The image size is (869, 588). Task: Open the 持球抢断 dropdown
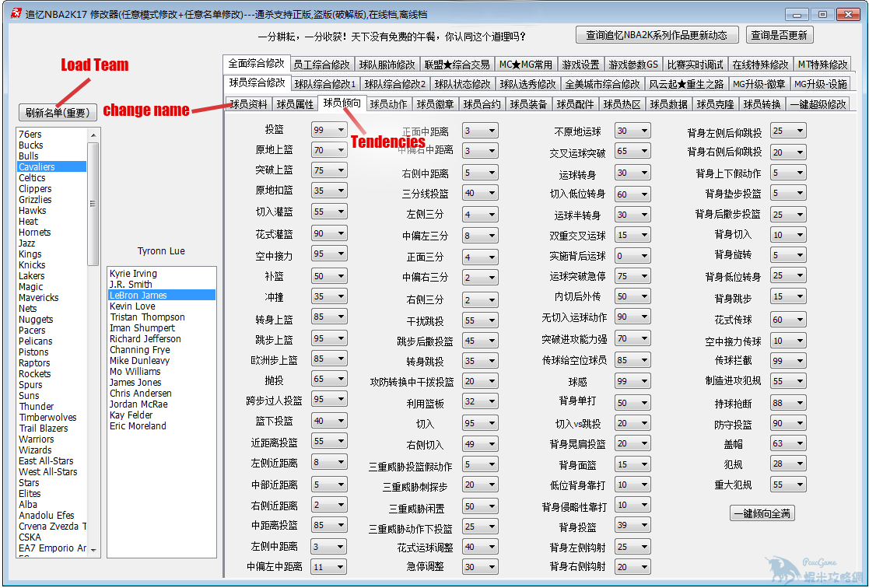pos(789,403)
